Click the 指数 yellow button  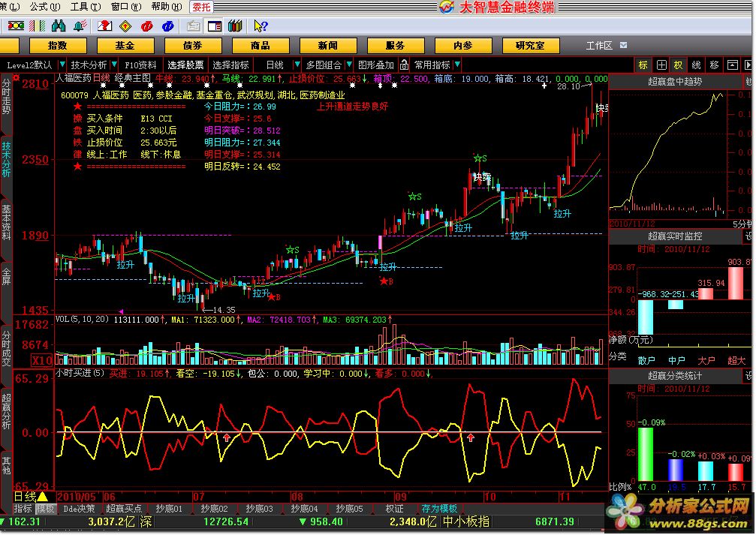tap(58, 46)
